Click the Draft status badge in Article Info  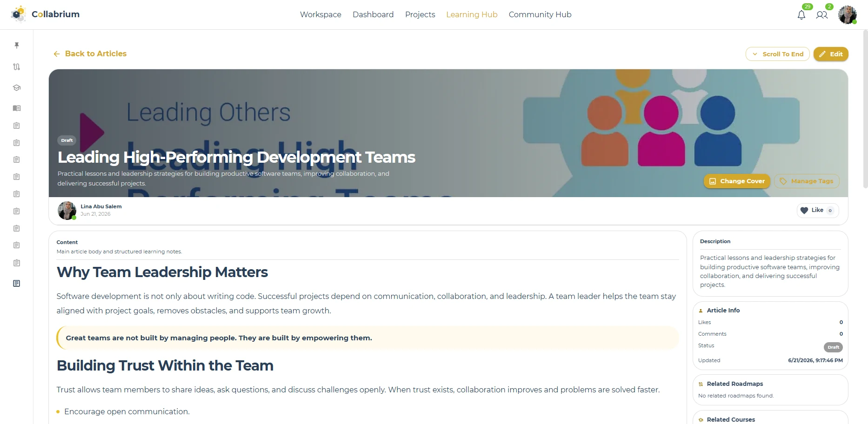click(x=833, y=347)
